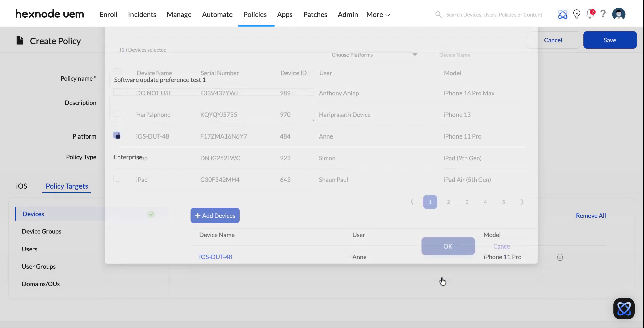Screen dimensions: 644x328
Task: Open the user avatar profile menu
Action: [x=619, y=14]
